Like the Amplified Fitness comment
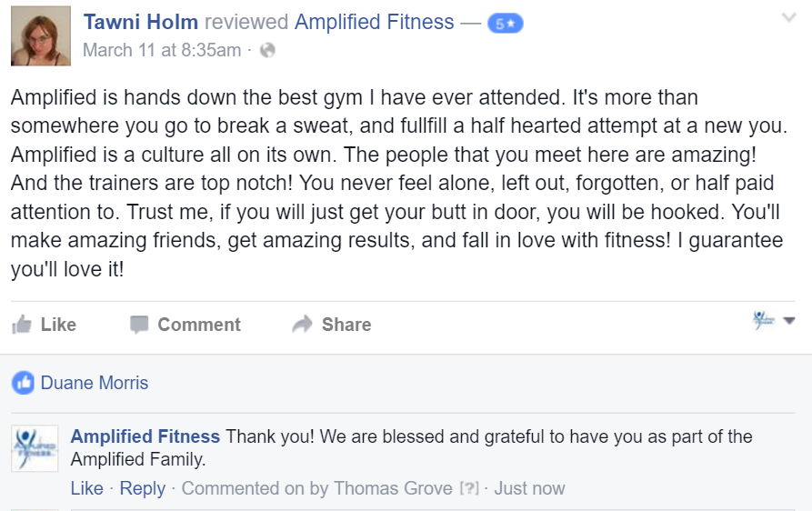This screenshot has width=812, height=511. (x=87, y=488)
